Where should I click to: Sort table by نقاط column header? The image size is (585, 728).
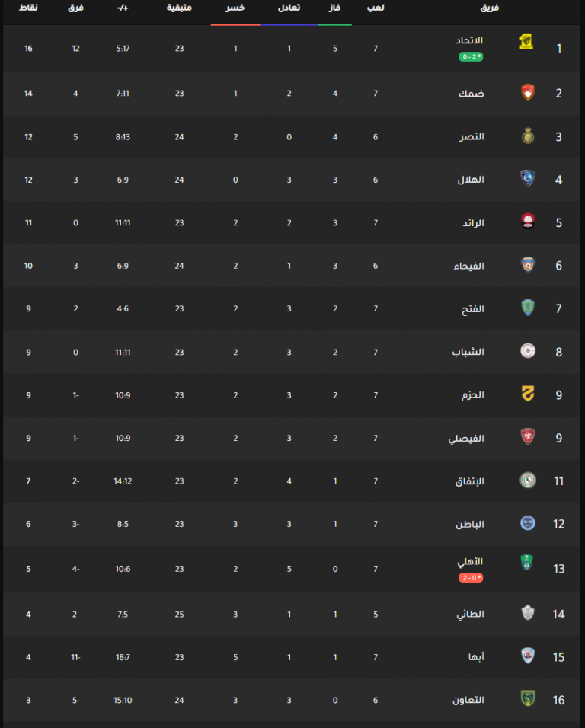click(28, 8)
